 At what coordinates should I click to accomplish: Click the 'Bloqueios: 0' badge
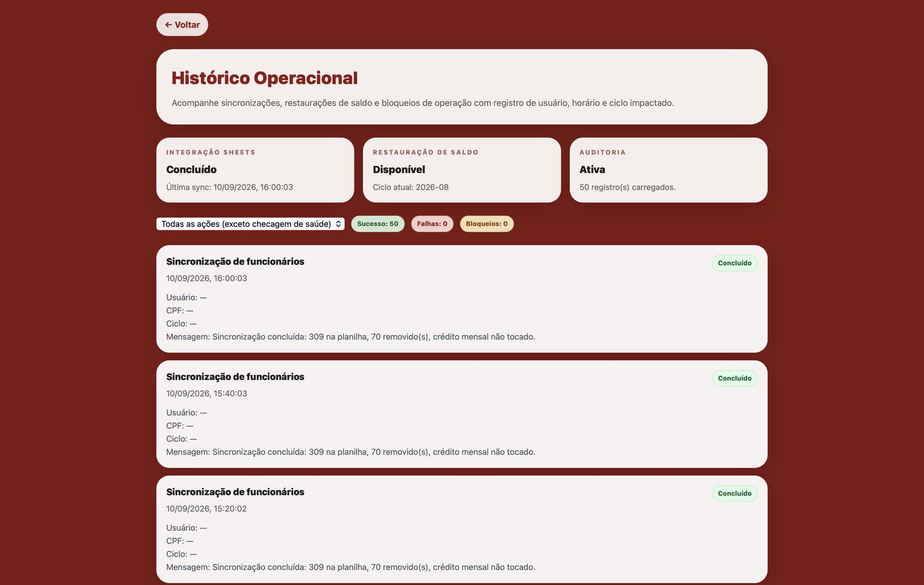(x=487, y=224)
